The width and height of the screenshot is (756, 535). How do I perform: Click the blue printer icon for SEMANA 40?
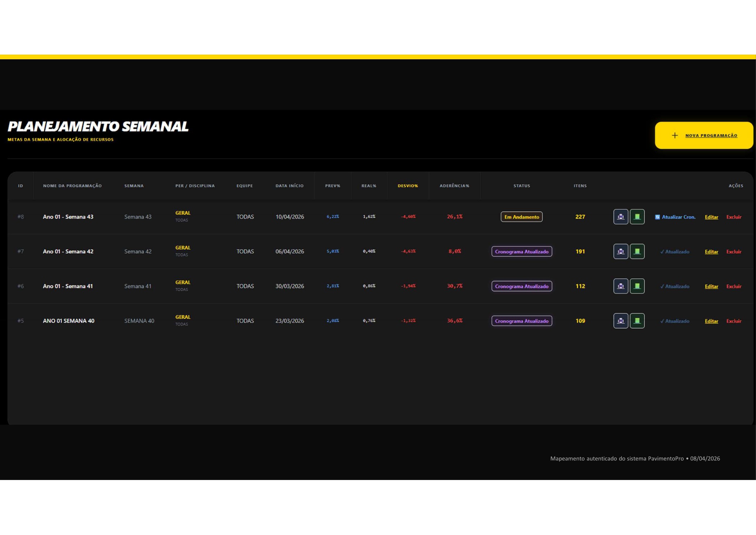coord(621,321)
